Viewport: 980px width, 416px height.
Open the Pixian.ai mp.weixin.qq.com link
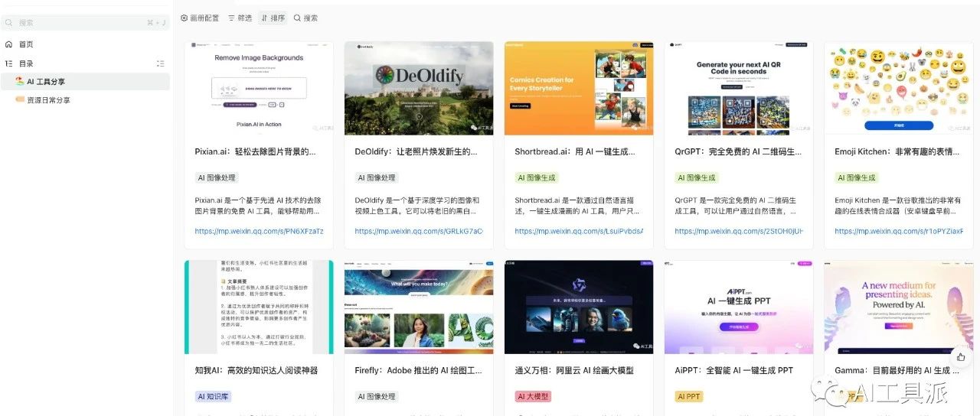point(259,231)
